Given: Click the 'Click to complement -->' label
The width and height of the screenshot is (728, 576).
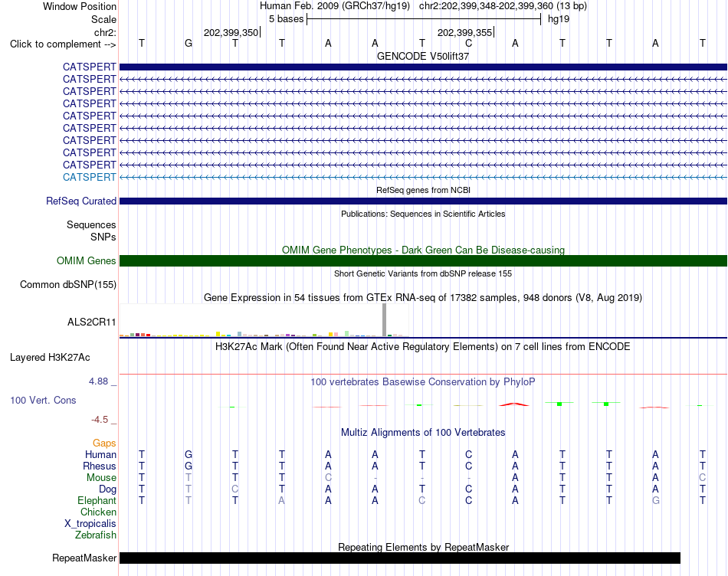Looking at the screenshot, I should pos(63,44).
